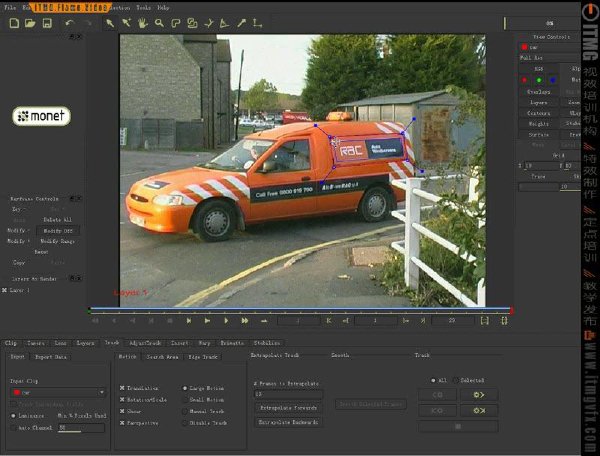Switch to the Layers tab

tap(85, 343)
